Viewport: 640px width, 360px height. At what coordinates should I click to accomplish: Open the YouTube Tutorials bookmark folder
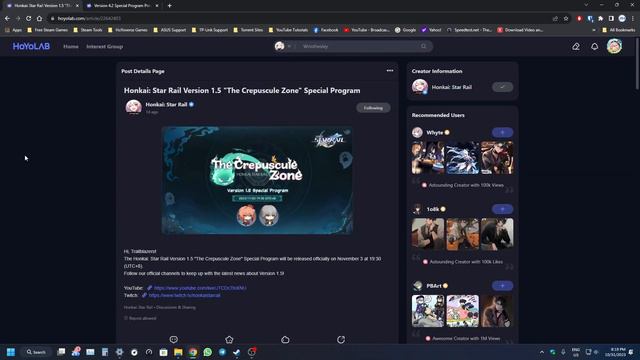tap(288, 30)
